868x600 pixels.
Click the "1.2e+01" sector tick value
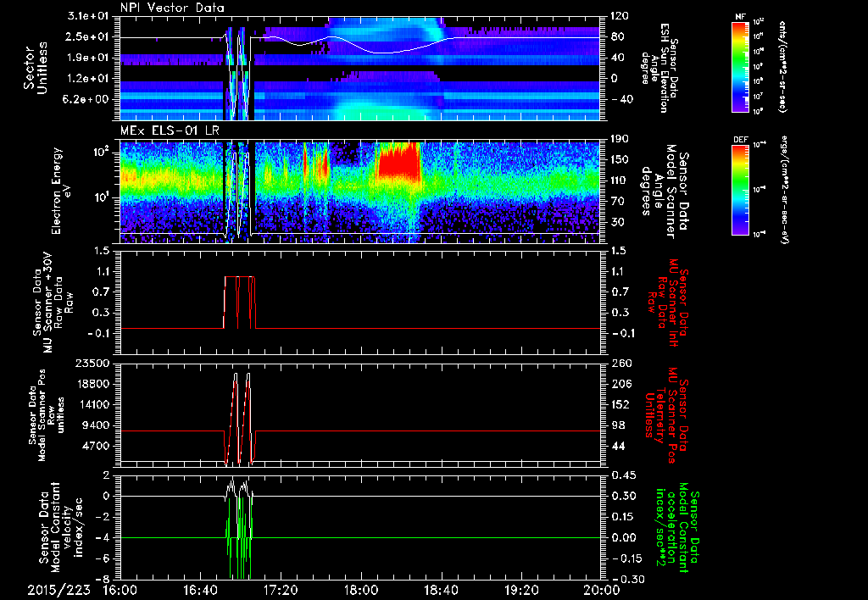click(87, 79)
